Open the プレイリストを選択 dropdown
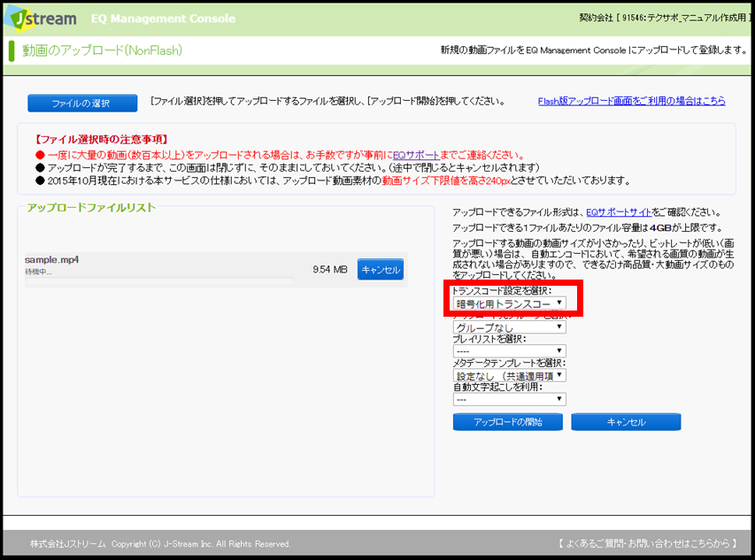 click(x=509, y=351)
